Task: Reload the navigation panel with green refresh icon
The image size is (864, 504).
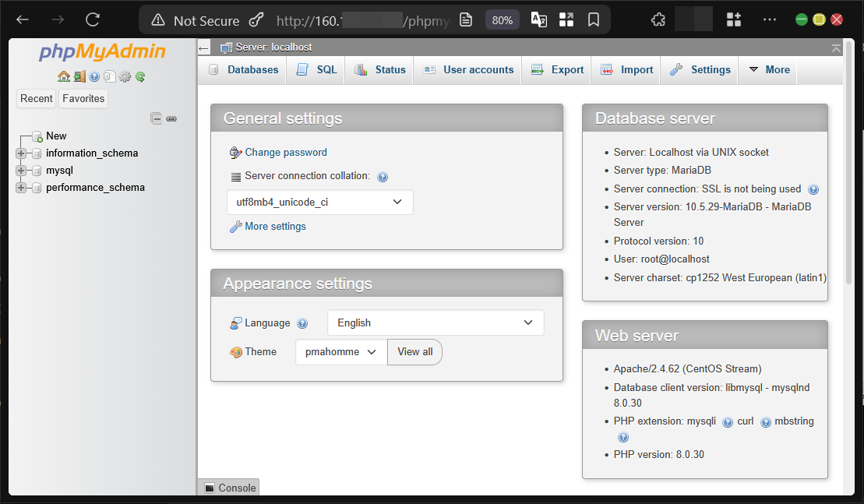Action: (140, 76)
